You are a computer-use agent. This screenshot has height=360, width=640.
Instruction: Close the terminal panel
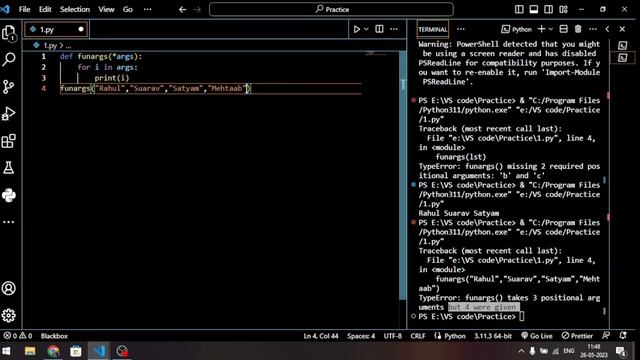(622, 29)
